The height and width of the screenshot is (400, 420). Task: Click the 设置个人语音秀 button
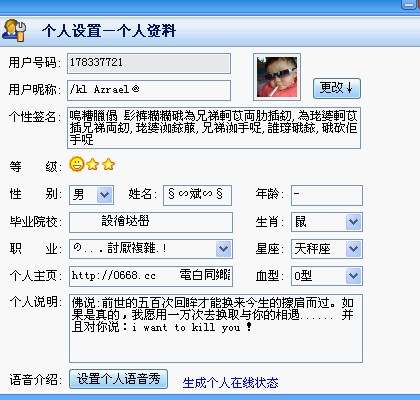(118, 379)
